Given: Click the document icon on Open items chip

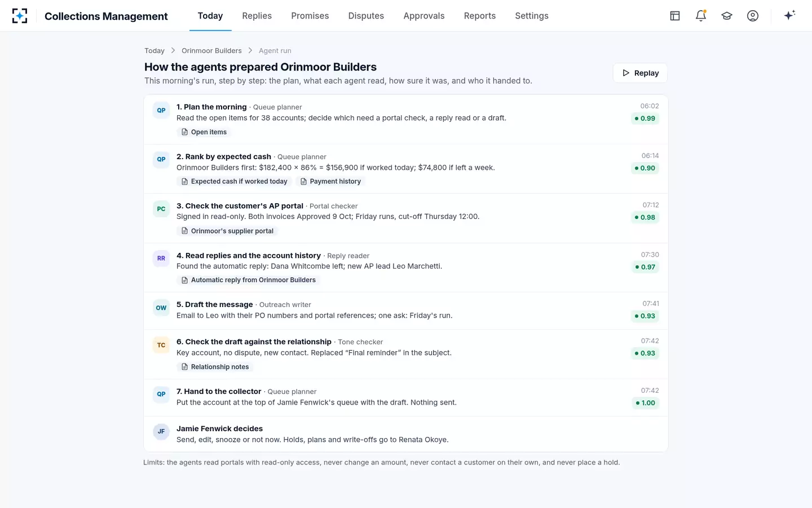Looking at the screenshot, I should coord(184,132).
